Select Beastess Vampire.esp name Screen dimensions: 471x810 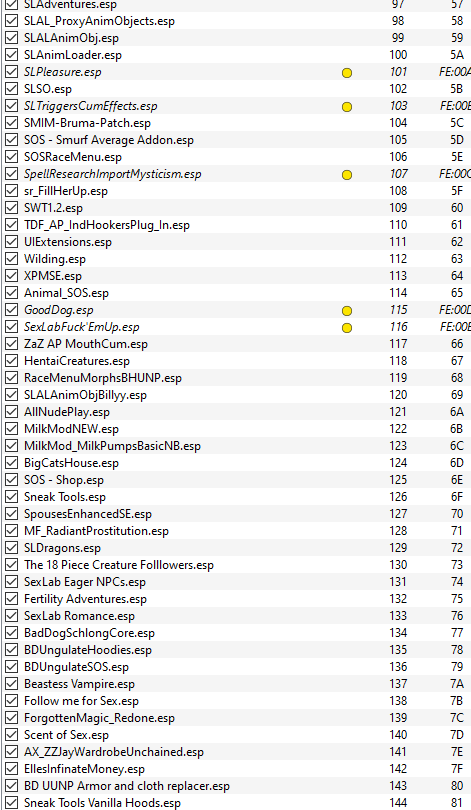[79, 684]
